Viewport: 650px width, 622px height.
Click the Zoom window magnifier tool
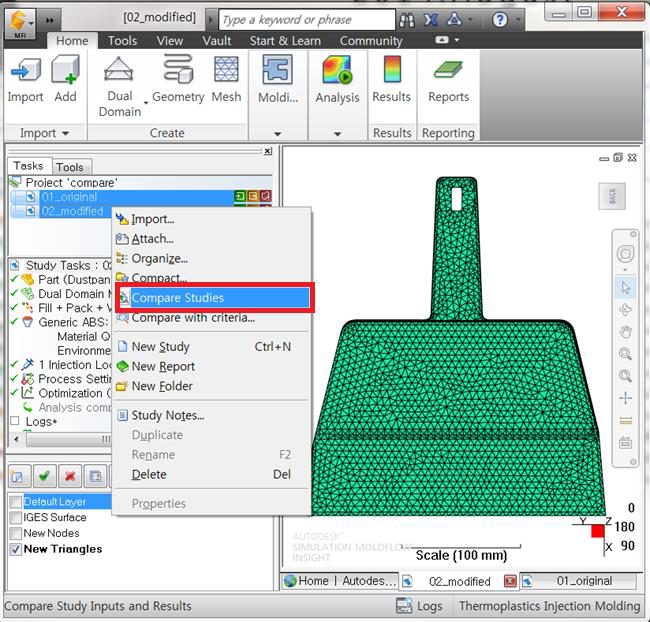[625, 376]
